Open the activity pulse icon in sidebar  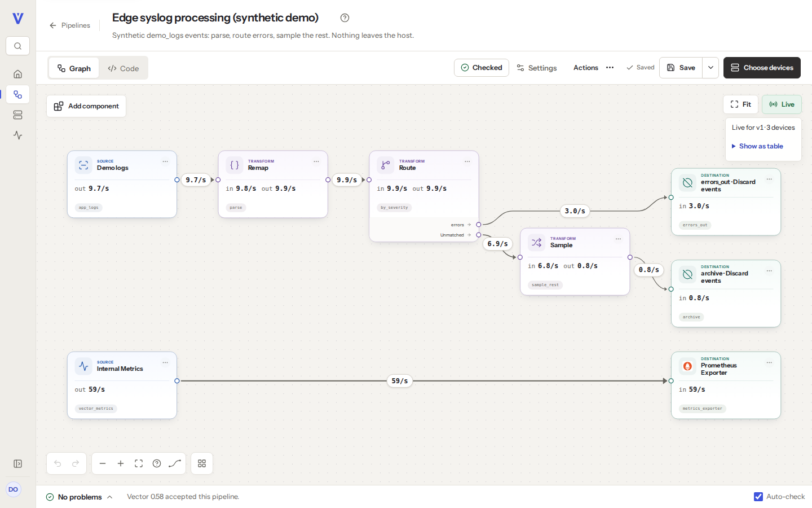point(18,135)
